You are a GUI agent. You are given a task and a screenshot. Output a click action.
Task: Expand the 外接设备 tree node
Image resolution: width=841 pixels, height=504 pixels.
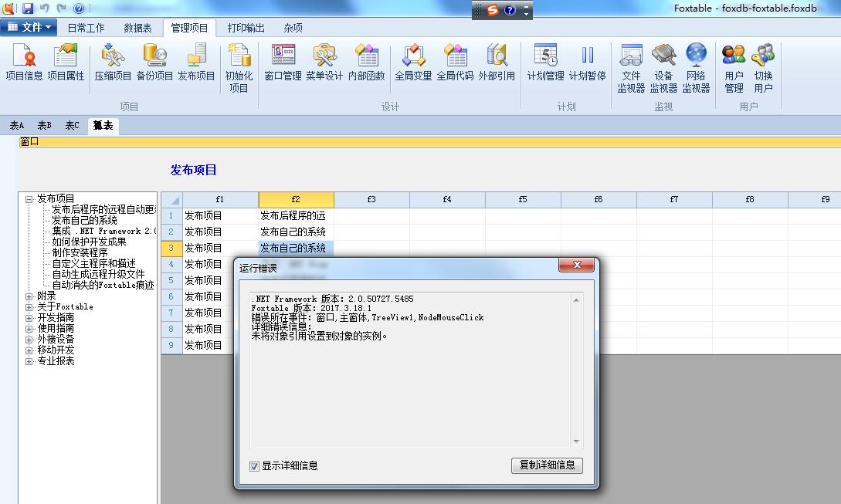click(29, 340)
